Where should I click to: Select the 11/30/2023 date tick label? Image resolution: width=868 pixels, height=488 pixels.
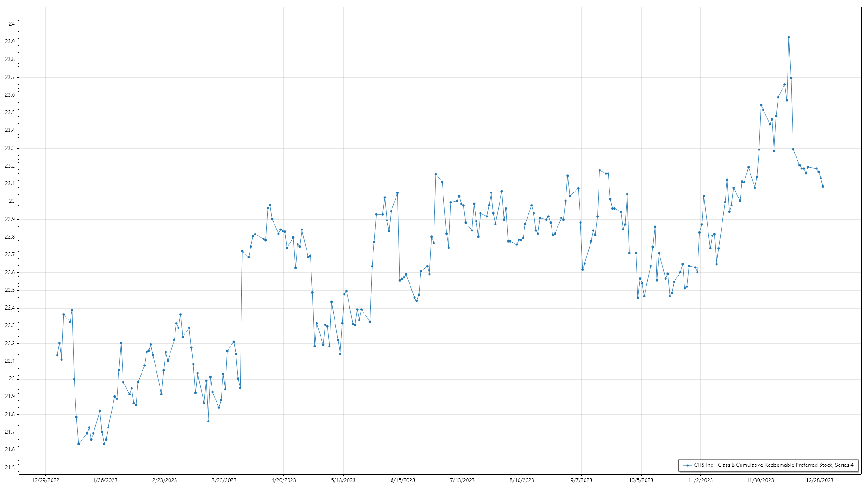pos(760,480)
